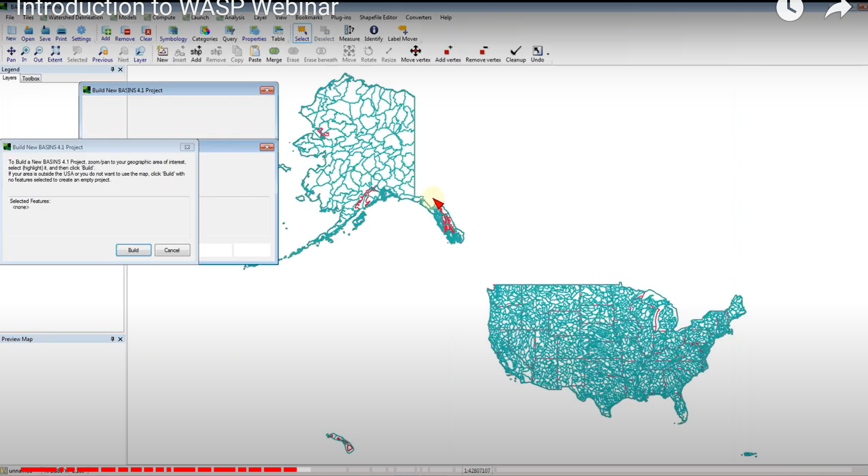Activate the Label Mover tool

coord(403,33)
